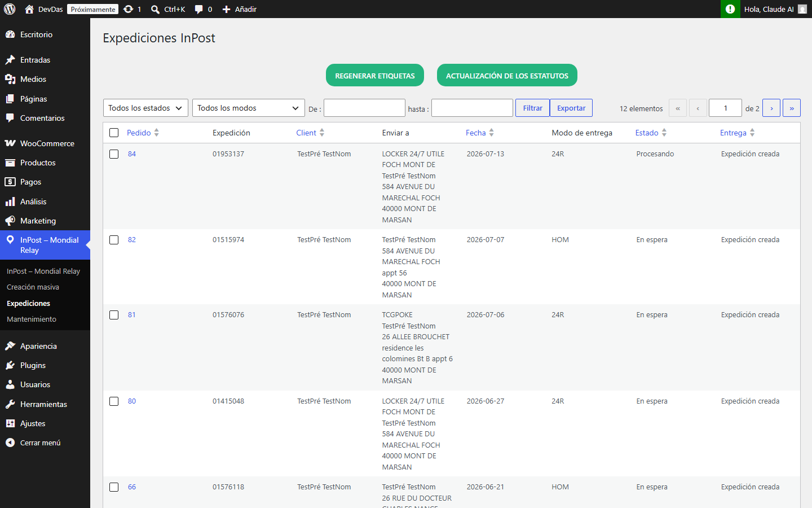Viewport: 812px width, 508px height.
Task: Click the WordPress logo icon
Action: pyautogui.click(x=10, y=9)
